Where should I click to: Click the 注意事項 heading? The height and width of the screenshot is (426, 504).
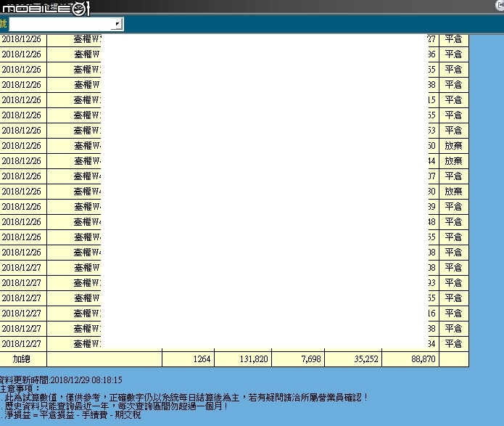[20, 389]
